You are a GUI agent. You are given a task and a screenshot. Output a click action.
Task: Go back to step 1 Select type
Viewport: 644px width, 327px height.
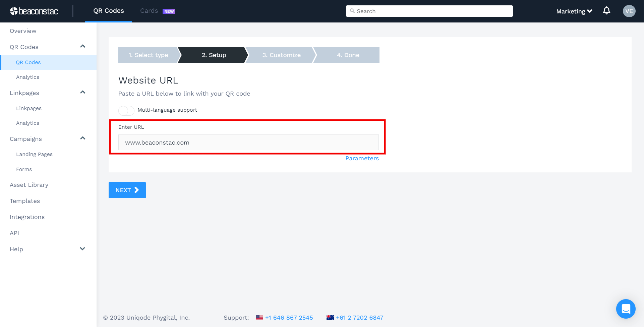(148, 55)
